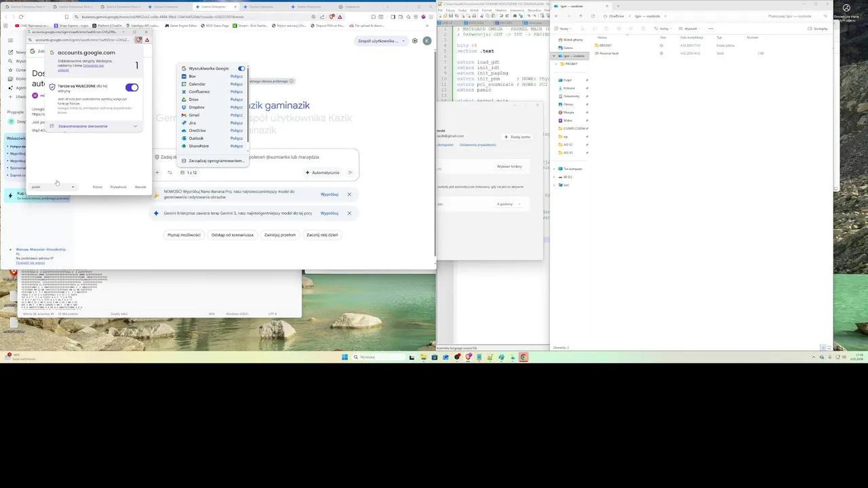Expand PROJEKT folder in Explorer tree

pyautogui.click(x=557, y=64)
